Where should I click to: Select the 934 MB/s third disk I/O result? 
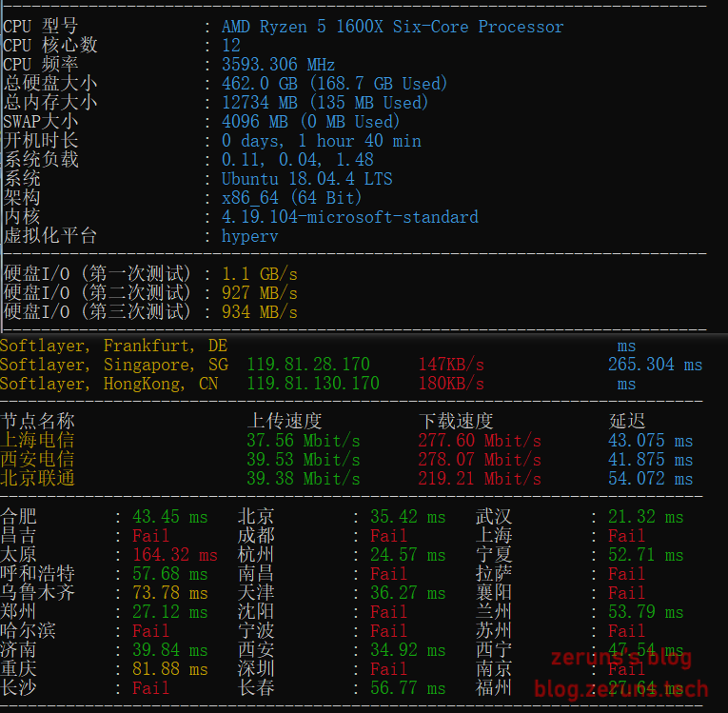coord(259,312)
